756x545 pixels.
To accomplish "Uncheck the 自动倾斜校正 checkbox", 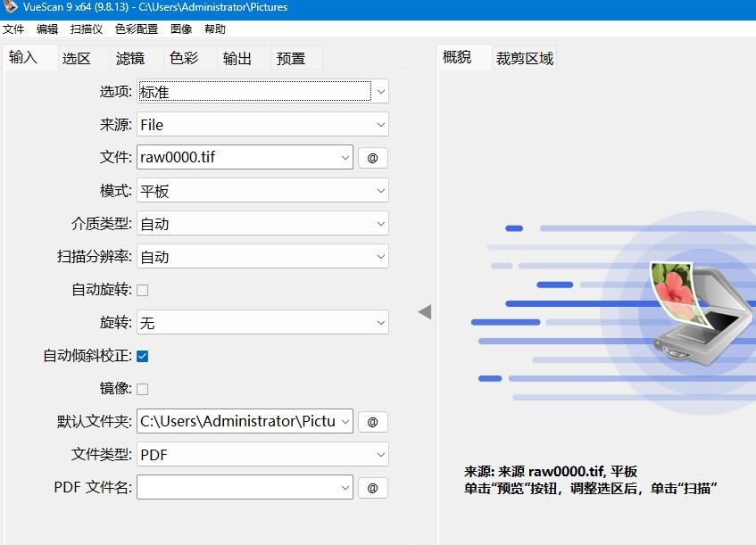I will (x=143, y=356).
